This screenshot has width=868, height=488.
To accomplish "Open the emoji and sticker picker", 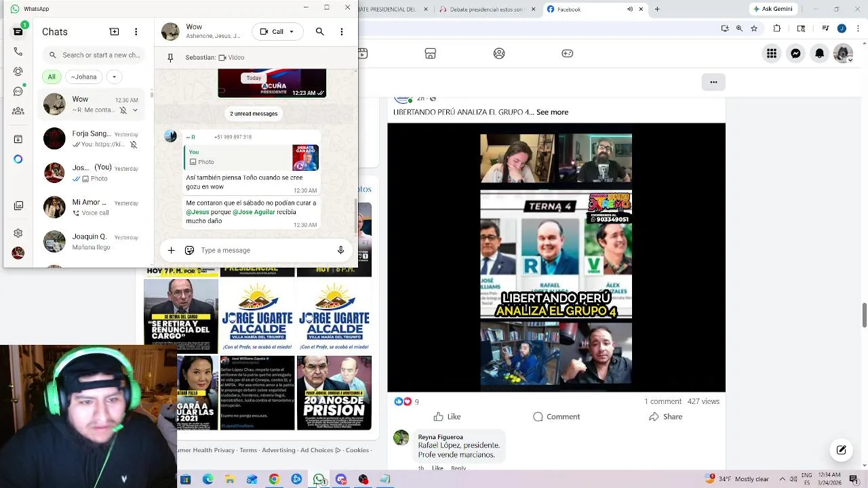I will click(189, 250).
